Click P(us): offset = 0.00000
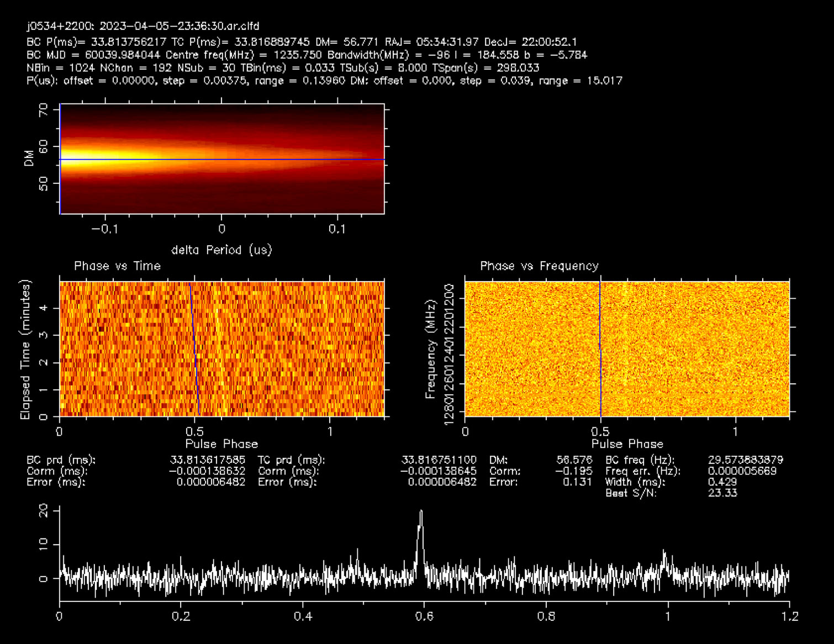 pos(91,81)
